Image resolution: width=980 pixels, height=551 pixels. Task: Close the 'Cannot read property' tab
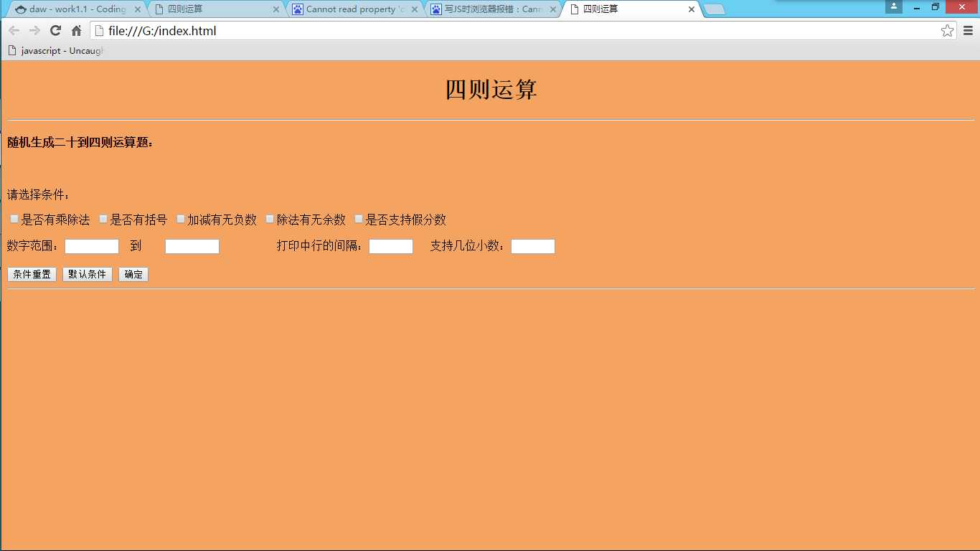pyautogui.click(x=415, y=9)
